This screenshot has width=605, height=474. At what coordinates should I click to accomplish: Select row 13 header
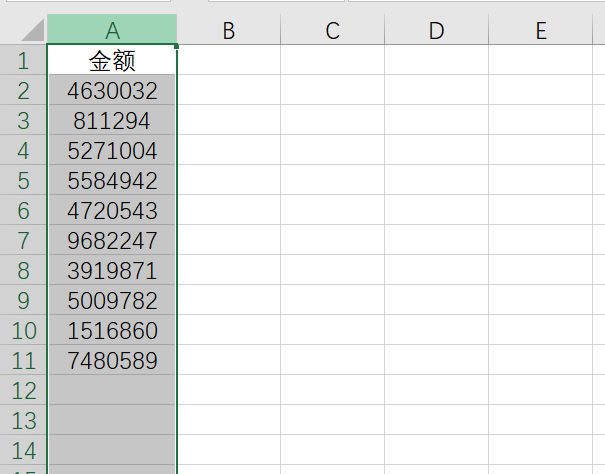click(x=23, y=420)
